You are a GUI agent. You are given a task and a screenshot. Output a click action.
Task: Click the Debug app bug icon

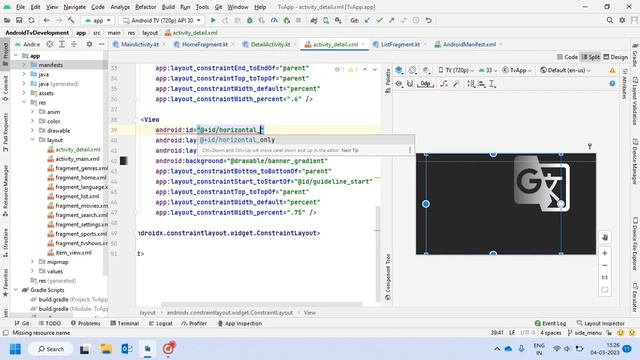pyautogui.click(x=249, y=20)
